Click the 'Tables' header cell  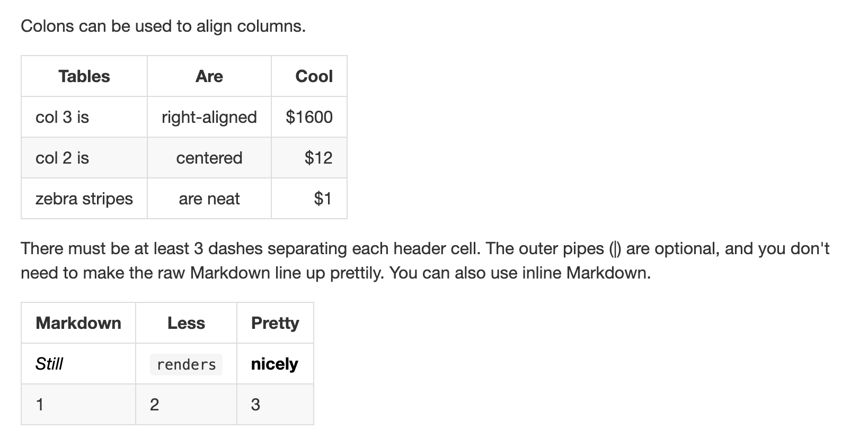coord(84,76)
